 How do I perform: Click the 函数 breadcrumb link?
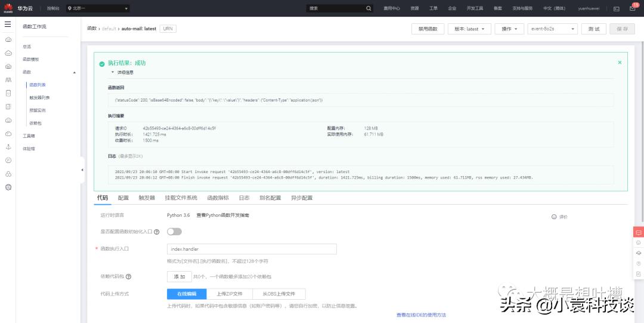pos(92,29)
